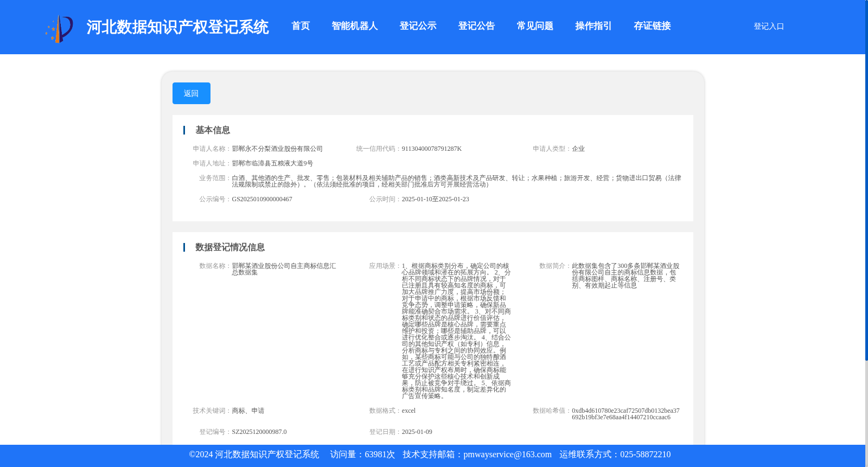Viewport: 868px width, 467px height.
Task: Click the 应用场景 description paragraph
Action: 456,331
